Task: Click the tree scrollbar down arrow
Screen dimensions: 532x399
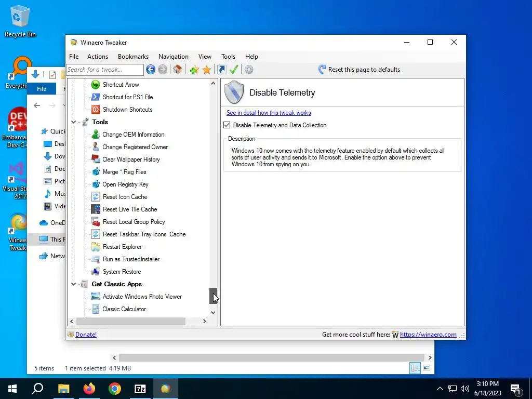Action: tap(213, 312)
